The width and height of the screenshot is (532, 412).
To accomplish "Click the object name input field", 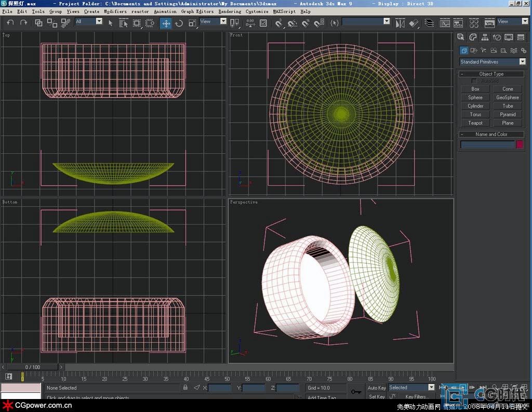I will [x=487, y=144].
